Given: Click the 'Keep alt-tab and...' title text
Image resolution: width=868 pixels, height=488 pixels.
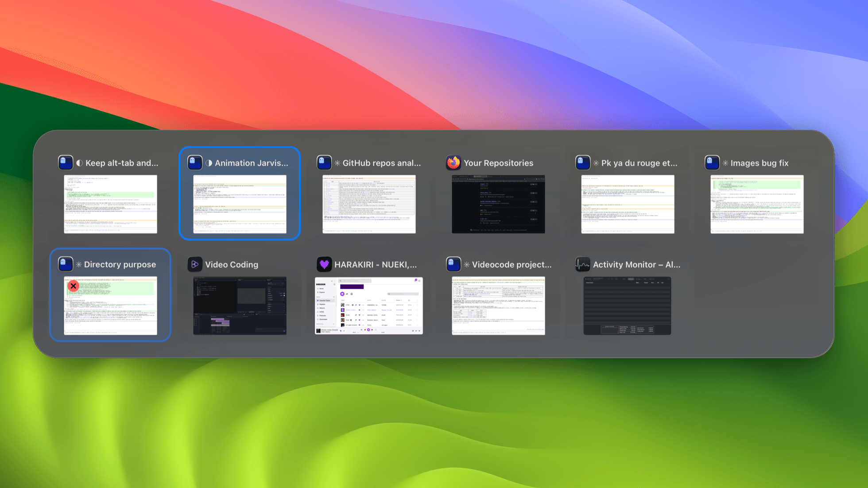Looking at the screenshot, I should (x=122, y=163).
